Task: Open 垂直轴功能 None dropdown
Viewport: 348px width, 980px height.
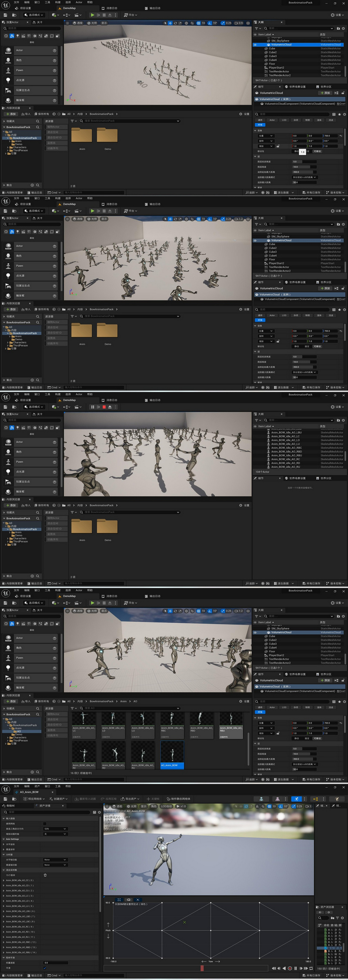Action: click(55, 865)
